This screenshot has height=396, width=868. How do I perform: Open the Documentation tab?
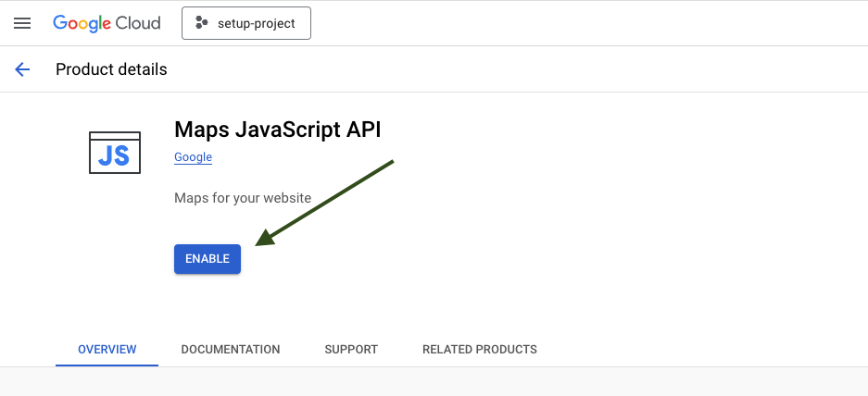tap(231, 350)
